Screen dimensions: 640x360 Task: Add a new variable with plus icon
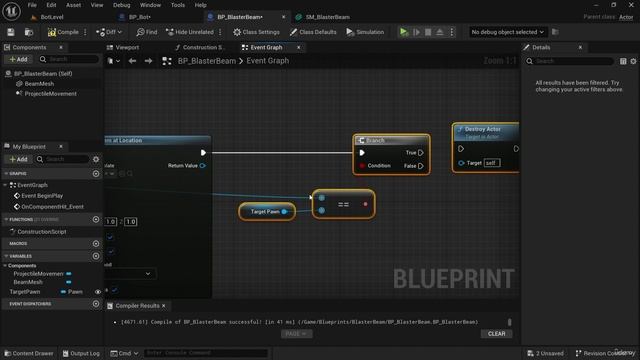coord(96,256)
